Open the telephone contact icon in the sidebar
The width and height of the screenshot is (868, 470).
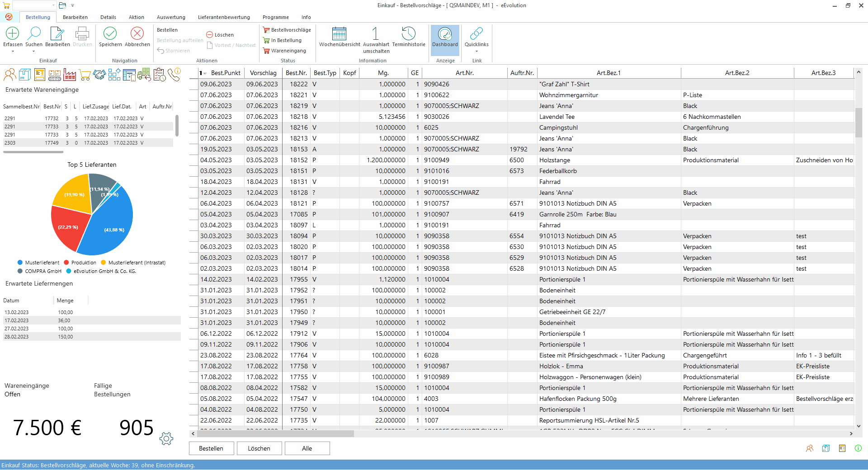[174, 75]
